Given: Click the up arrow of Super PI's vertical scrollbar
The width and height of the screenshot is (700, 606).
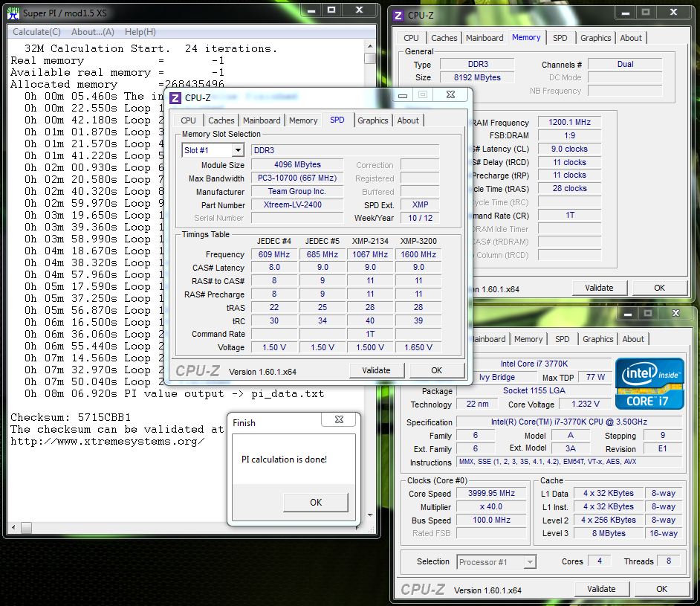Looking at the screenshot, I should pos(369,46).
